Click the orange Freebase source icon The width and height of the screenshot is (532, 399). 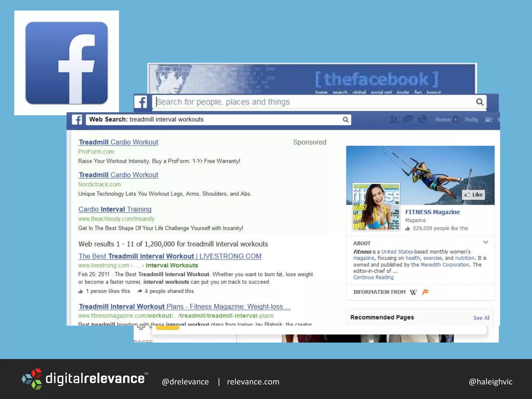(425, 292)
